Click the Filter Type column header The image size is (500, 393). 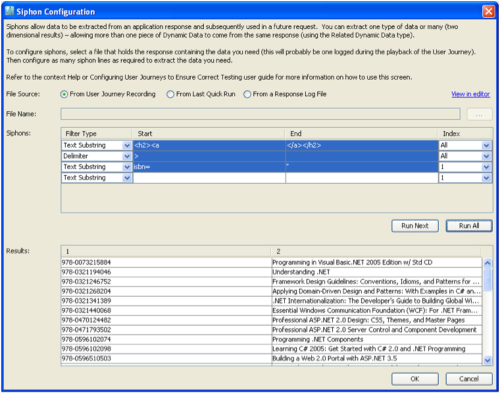tap(97, 134)
